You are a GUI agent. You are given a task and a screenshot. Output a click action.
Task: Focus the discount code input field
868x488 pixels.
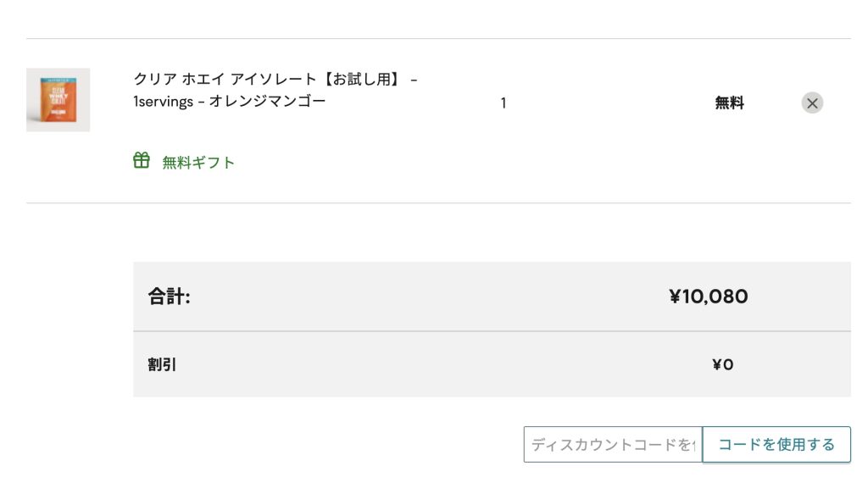pos(612,445)
